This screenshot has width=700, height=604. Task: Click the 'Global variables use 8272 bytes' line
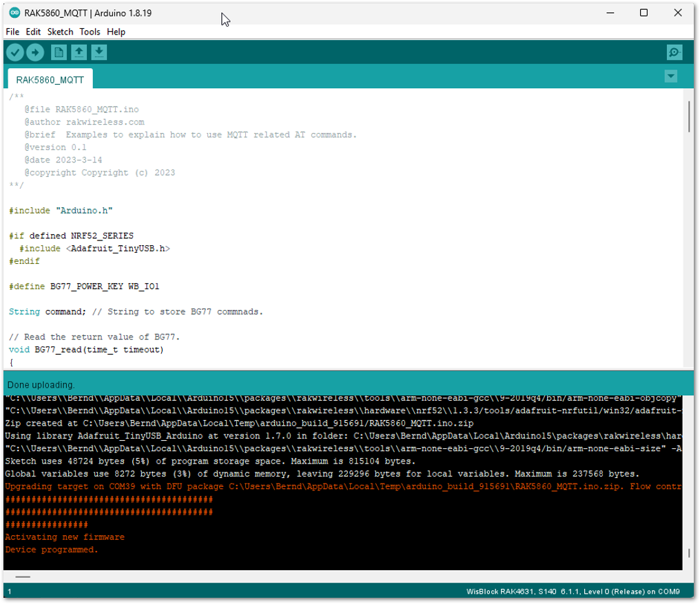(x=322, y=474)
